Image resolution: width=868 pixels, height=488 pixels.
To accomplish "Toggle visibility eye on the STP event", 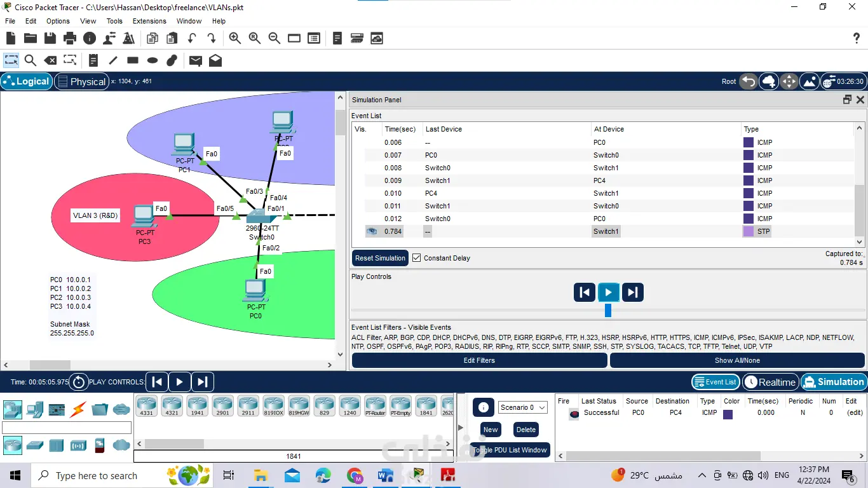I will 371,231.
